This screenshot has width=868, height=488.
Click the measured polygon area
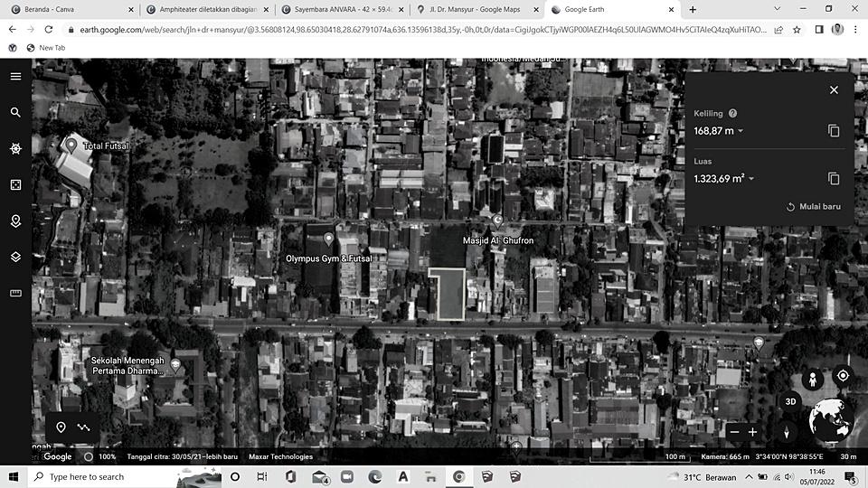(450, 295)
